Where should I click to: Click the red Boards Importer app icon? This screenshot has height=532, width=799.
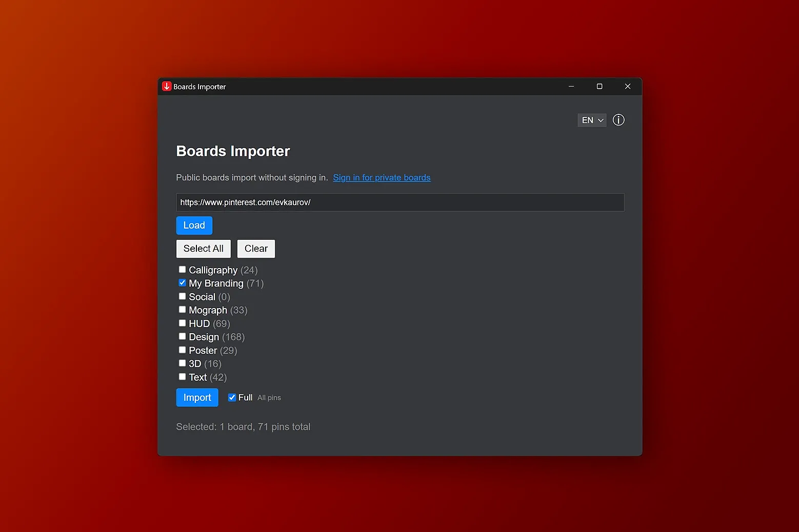(167, 86)
